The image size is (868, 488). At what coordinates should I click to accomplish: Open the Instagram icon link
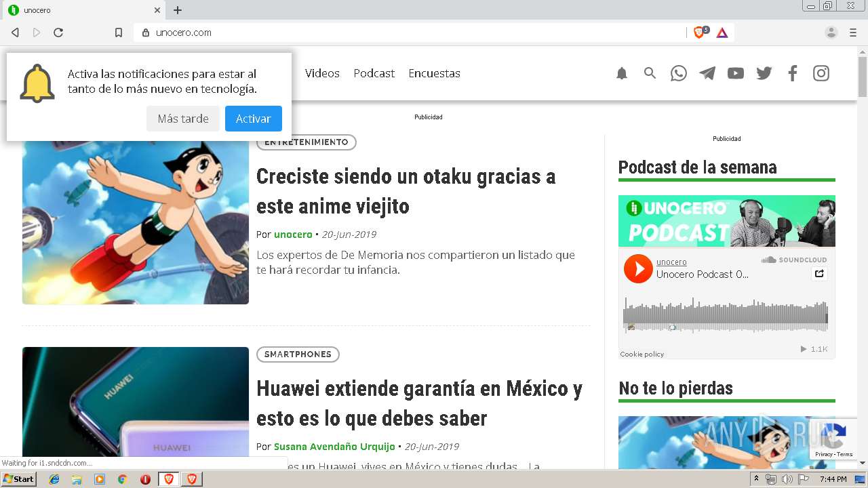point(821,73)
